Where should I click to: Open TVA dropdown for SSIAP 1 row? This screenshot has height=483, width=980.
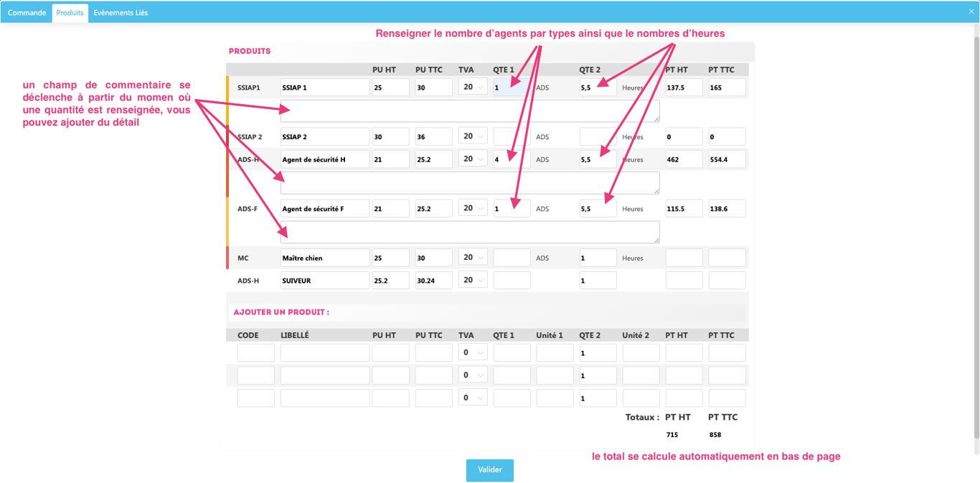[x=473, y=87]
